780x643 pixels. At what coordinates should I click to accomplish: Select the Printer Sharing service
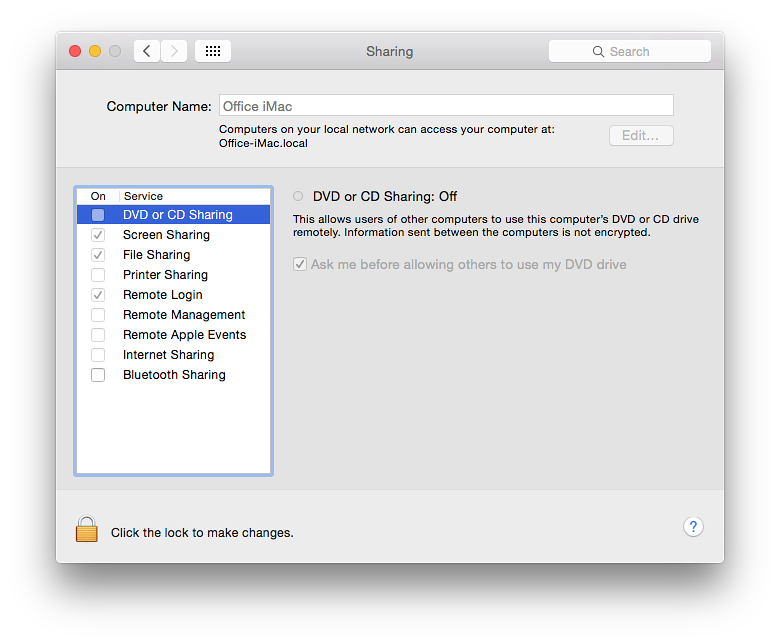coord(173,275)
